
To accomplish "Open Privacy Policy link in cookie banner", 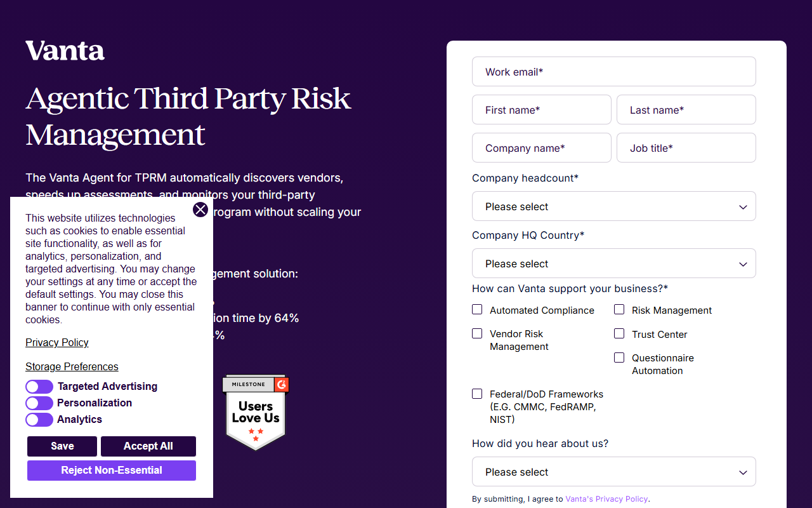I will tap(57, 343).
